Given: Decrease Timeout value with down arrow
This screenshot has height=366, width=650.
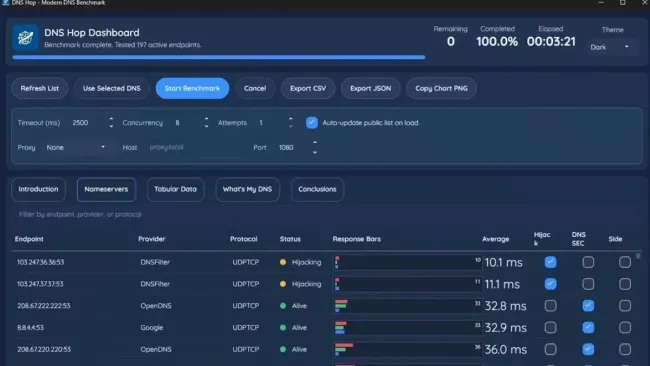Looking at the screenshot, I should [111, 126].
